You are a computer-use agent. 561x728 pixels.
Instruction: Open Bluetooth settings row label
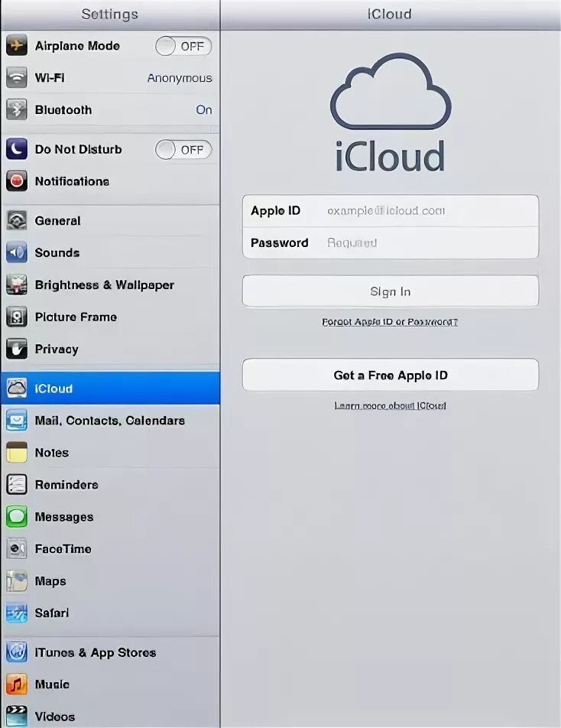[63, 109]
